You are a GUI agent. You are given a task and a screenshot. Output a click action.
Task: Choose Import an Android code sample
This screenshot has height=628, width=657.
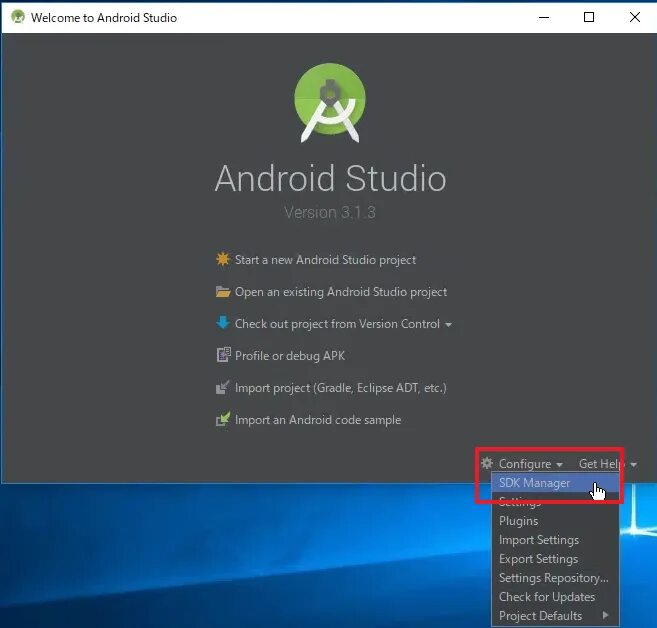[x=318, y=420]
